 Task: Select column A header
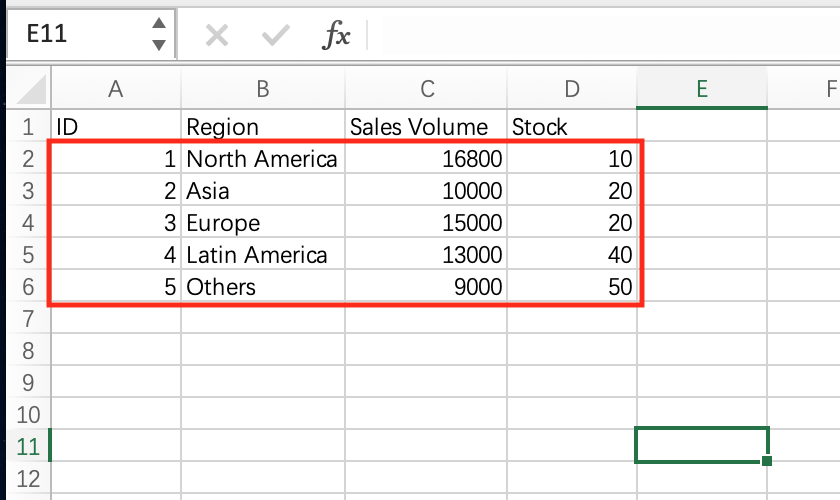pyautogui.click(x=115, y=90)
